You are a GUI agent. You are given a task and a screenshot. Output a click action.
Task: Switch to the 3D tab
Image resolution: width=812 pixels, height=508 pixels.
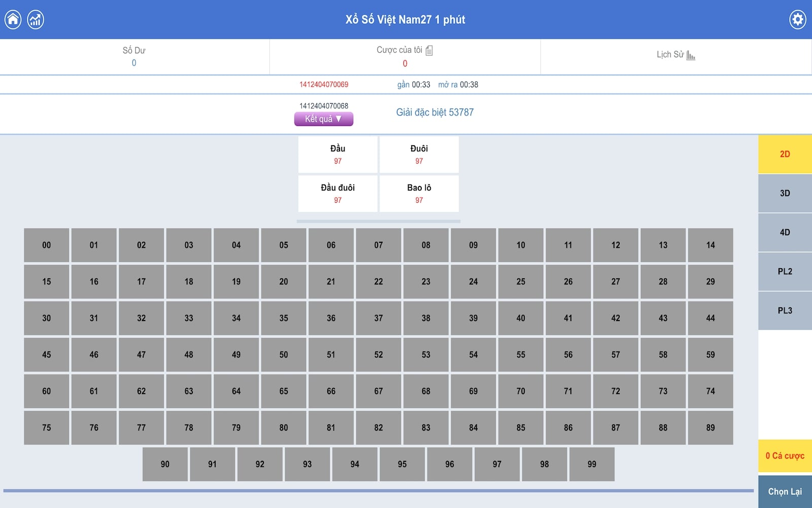tap(785, 194)
